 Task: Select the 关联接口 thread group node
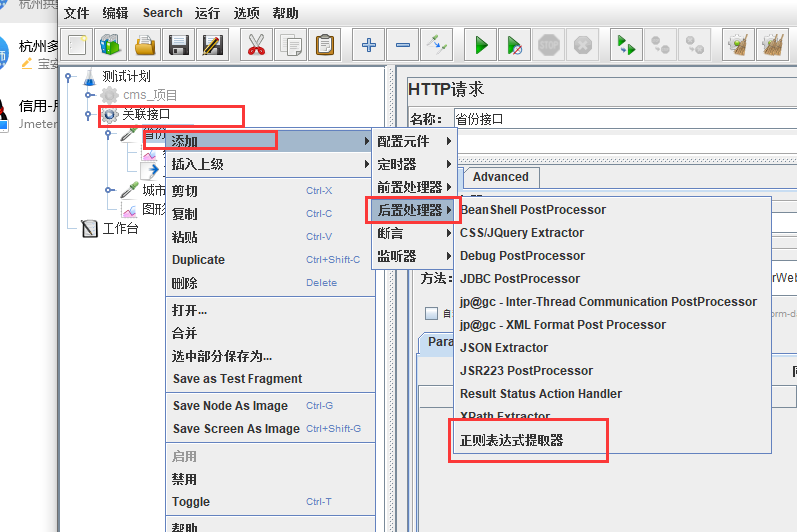click(x=135, y=115)
